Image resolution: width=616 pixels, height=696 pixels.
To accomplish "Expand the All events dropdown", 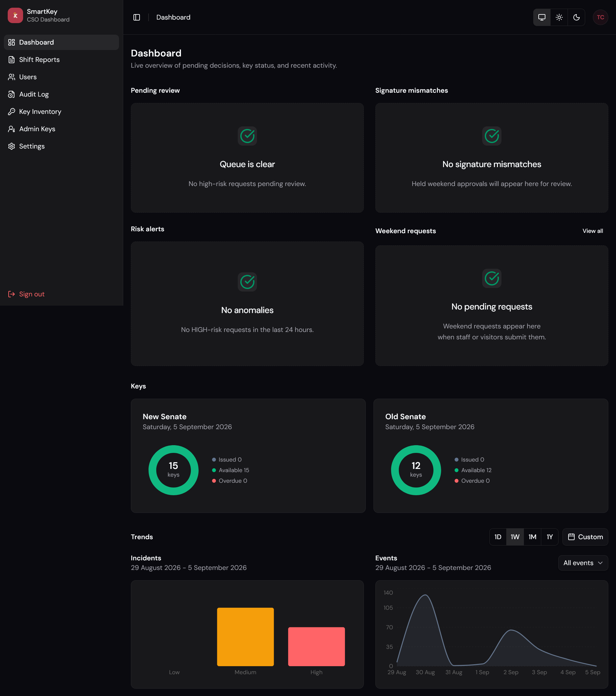I will [x=583, y=563].
